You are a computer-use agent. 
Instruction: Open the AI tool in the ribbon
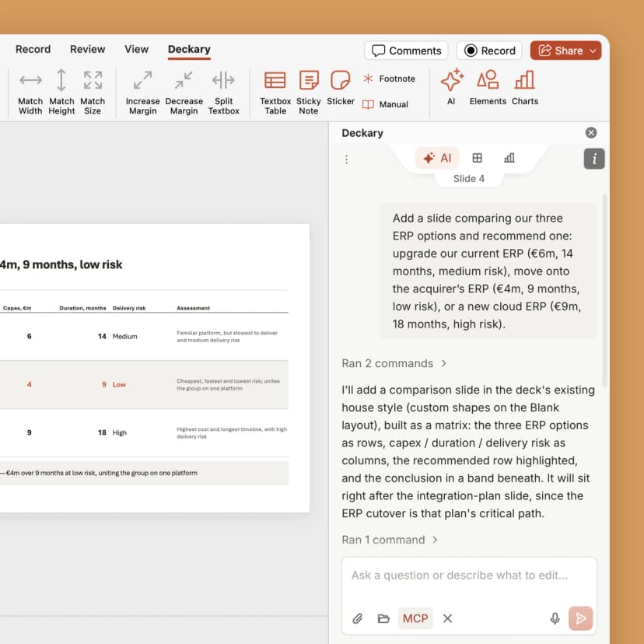(x=451, y=87)
